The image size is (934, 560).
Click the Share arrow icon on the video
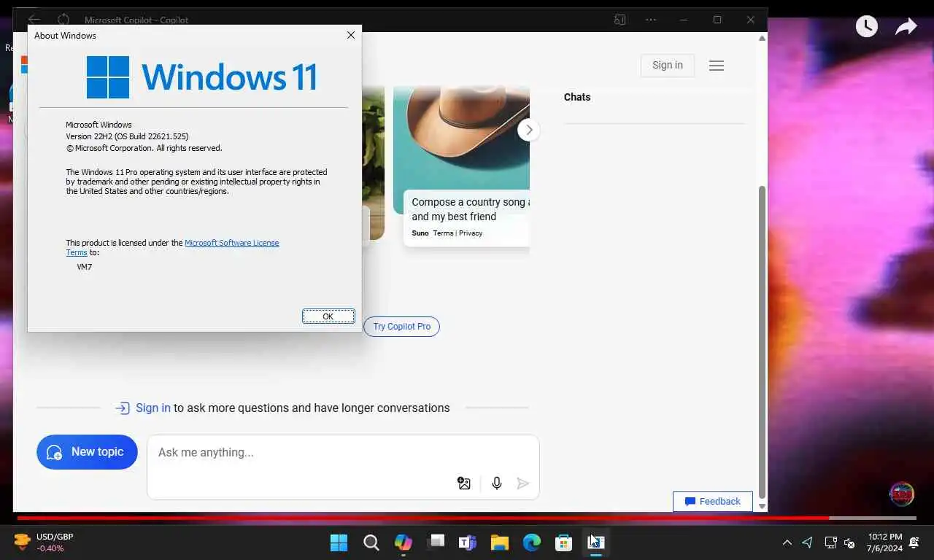click(x=906, y=27)
